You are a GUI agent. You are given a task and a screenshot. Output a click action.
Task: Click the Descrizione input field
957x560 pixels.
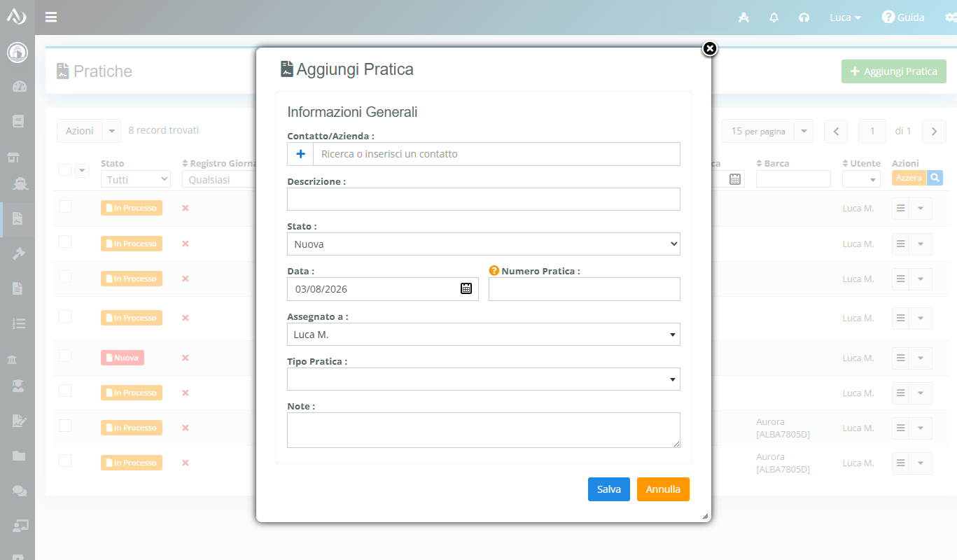(484, 199)
